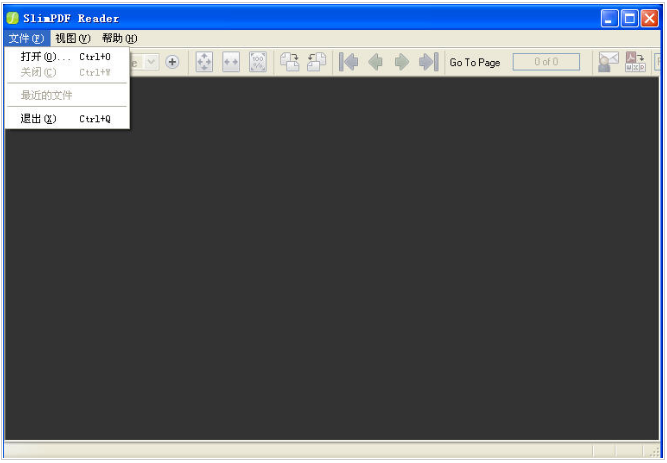Click the zoom in plus icon

pos(172,62)
